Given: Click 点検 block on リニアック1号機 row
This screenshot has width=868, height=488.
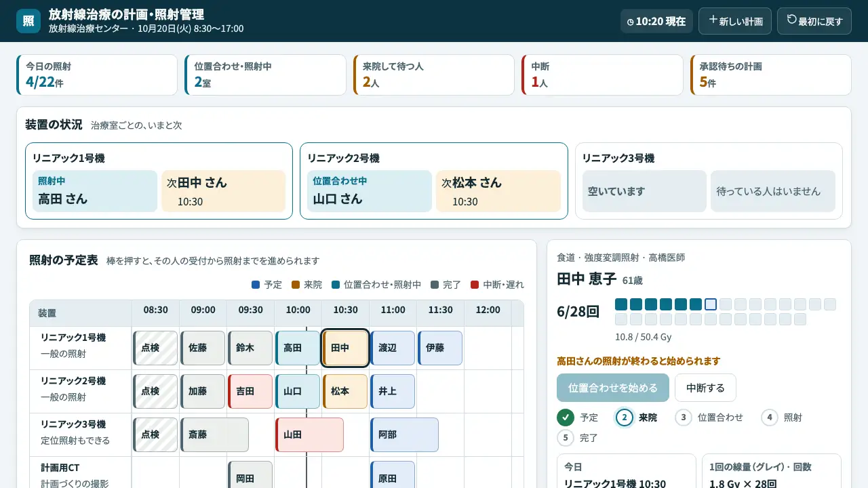Looking at the screenshot, I should pos(155,348).
